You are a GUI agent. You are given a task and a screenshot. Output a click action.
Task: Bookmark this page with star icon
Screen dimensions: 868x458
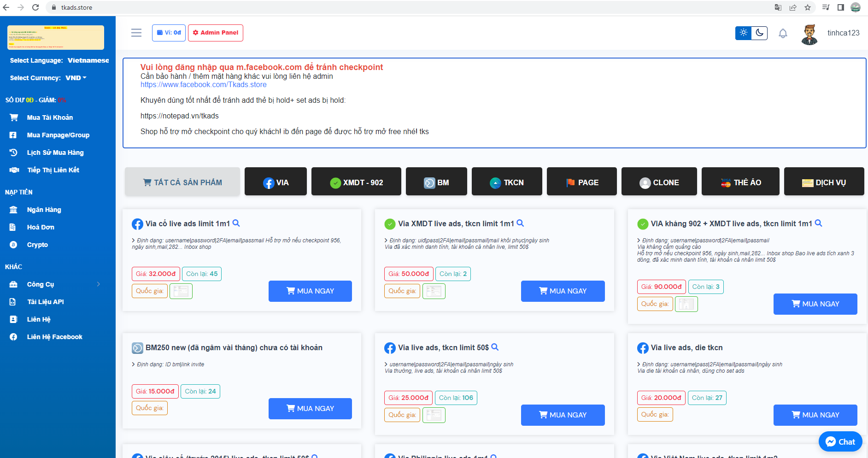pyautogui.click(x=808, y=7)
